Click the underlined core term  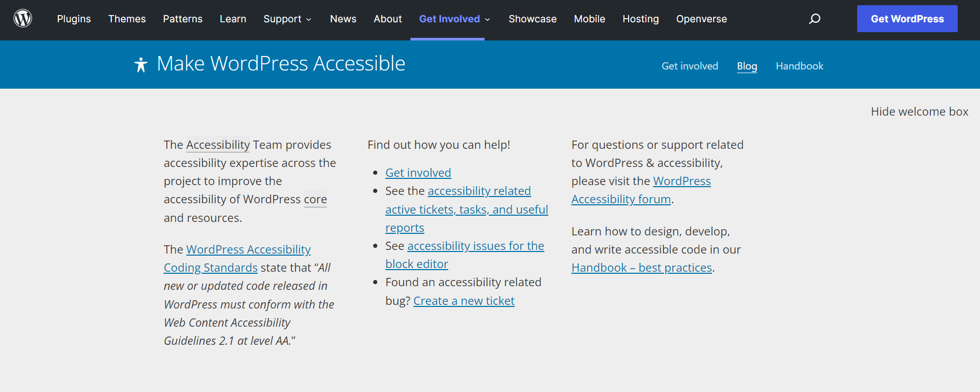(x=315, y=200)
